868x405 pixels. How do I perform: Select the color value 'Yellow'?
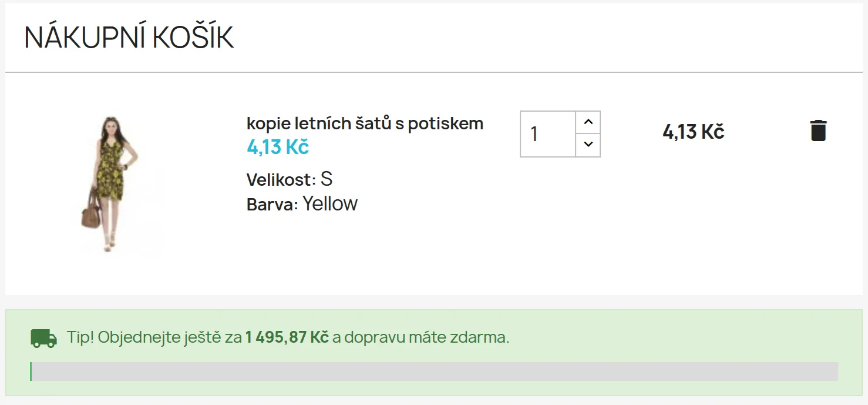click(x=330, y=204)
